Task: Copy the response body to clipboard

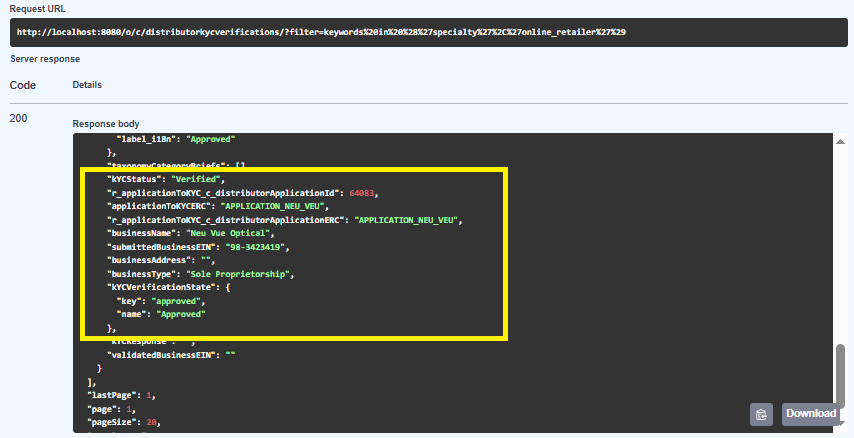Action: click(761, 414)
